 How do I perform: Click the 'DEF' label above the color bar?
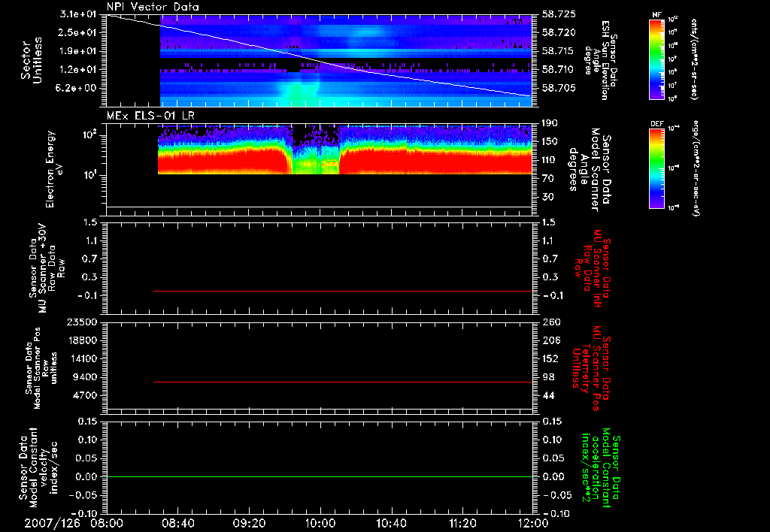(x=657, y=124)
